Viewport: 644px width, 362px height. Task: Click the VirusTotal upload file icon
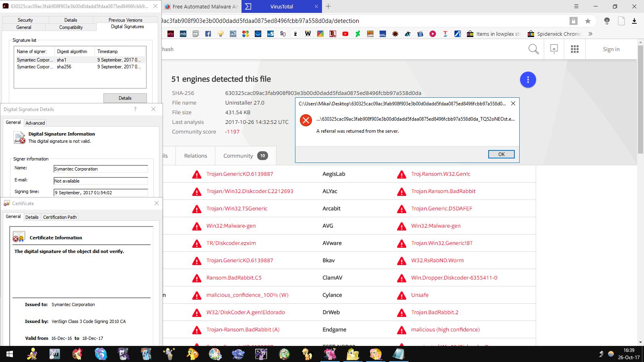coord(554,49)
